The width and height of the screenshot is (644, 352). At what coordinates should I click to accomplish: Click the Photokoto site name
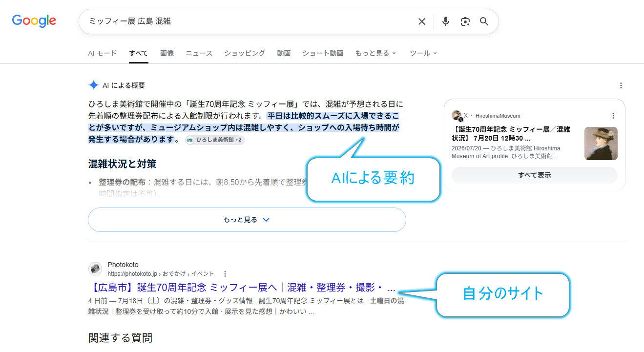[x=123, y=265]
